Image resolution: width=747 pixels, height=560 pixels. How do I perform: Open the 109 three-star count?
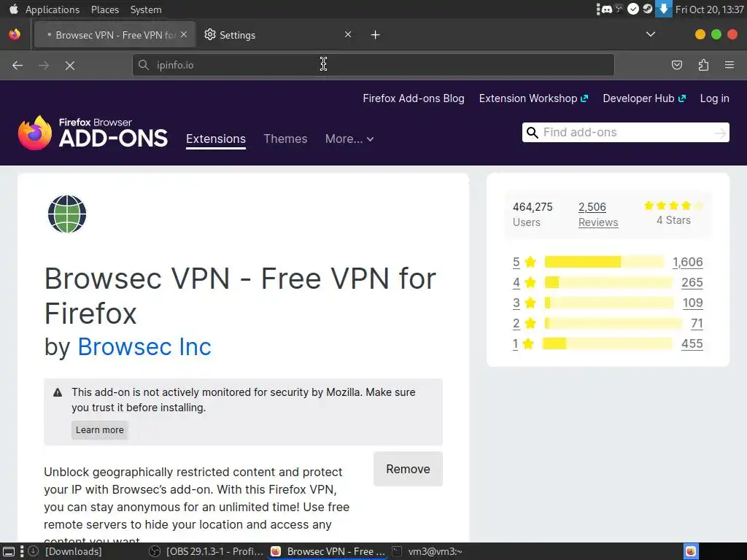pyautogui.click(x=693, y=303)
